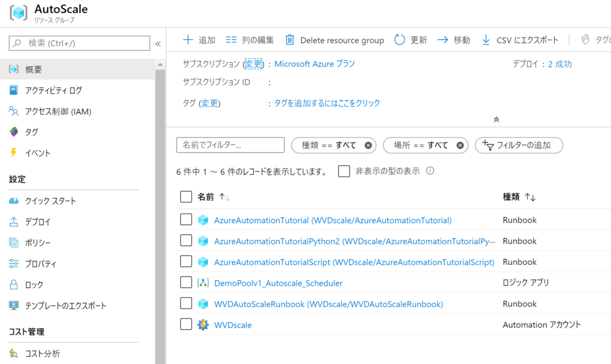
Task: Click the CSV にエクスポート download icon
Action: point(486,40)
